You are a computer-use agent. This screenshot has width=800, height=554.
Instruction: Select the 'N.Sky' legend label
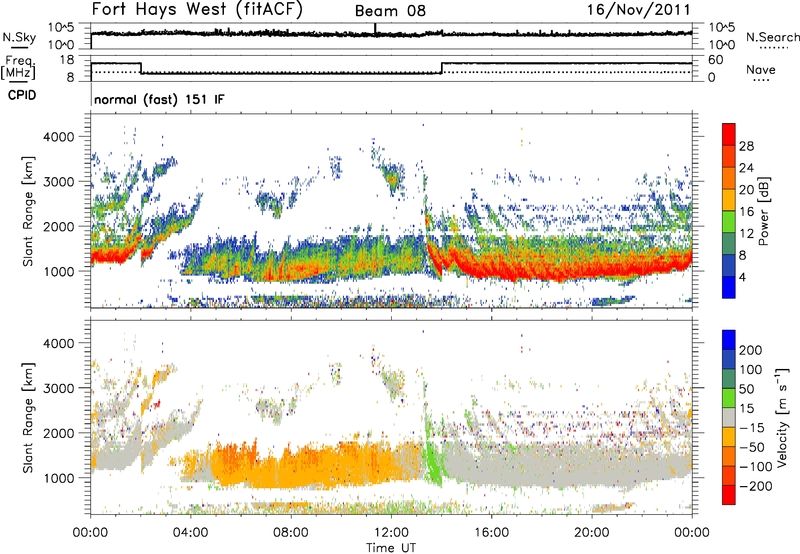(x=19, y=37)
